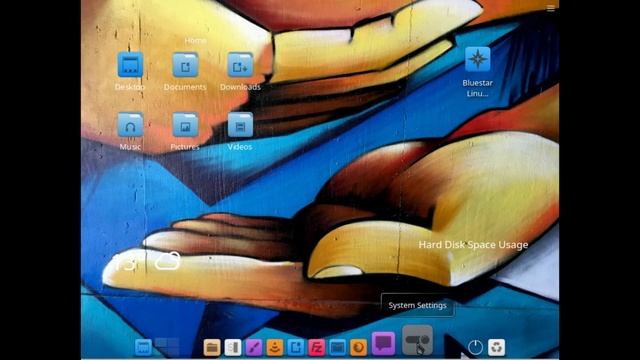The width and height of the screenshot is (640, 360).
Task: Open the show desktop icon in dock
Action: (143, 347)
